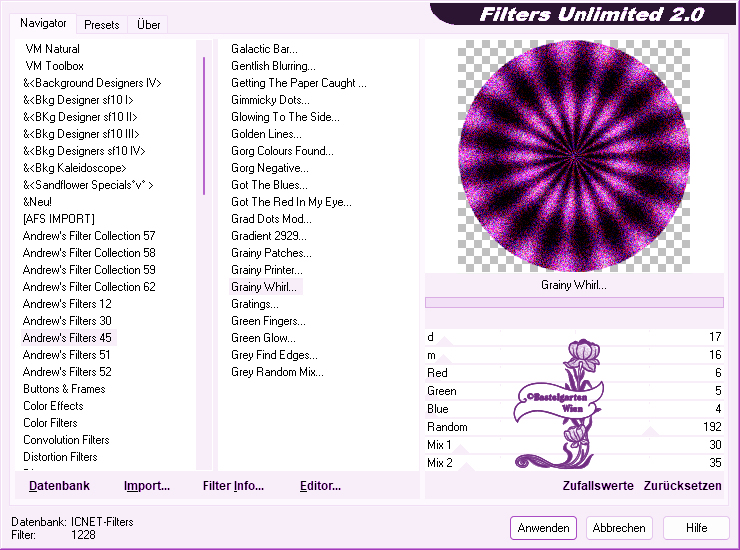
Task: Click the filter preview image
Action: click(x=574, y=156)
